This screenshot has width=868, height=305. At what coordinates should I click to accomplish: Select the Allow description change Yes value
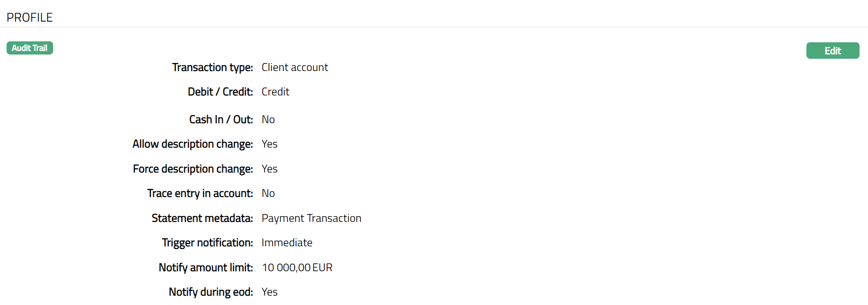coord(269,144)
